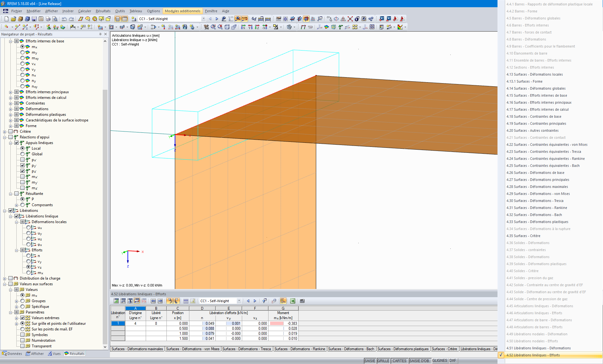Enable the Symboles checkbox

coord(22,335)
